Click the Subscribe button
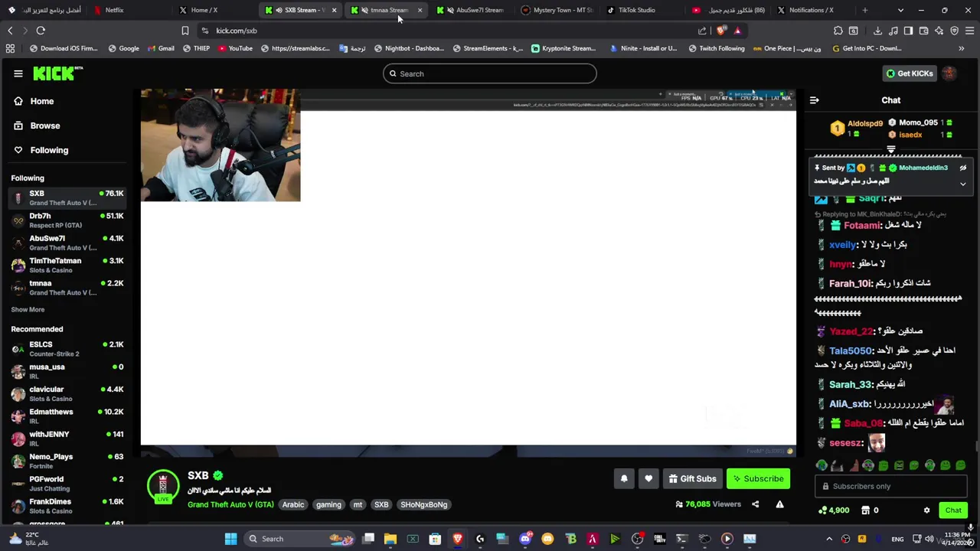This screenshot has width=980, height=551. click(758, 479)
